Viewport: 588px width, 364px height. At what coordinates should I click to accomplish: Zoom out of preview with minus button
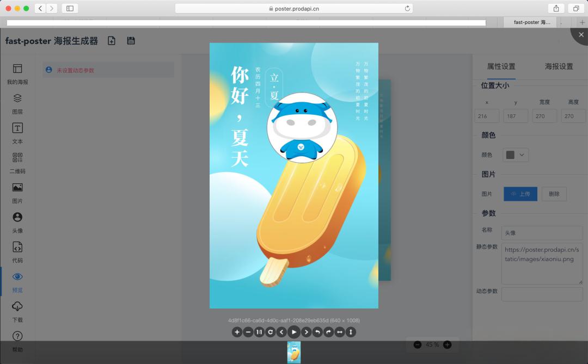[248, 332]
